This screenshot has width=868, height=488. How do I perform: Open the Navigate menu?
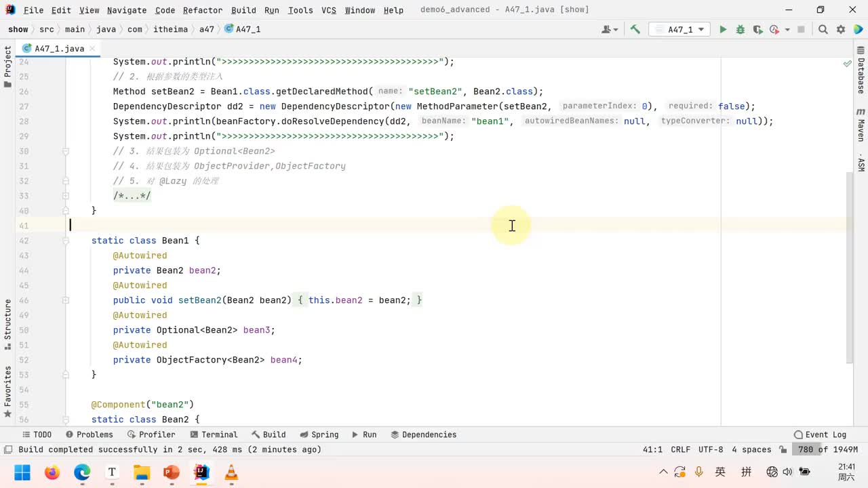point(127,10)
